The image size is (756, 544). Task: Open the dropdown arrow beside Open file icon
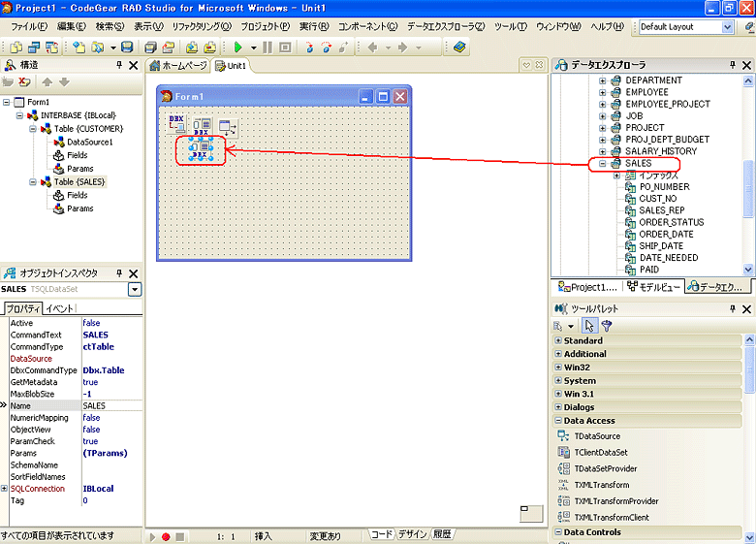[x=113, y=48]
